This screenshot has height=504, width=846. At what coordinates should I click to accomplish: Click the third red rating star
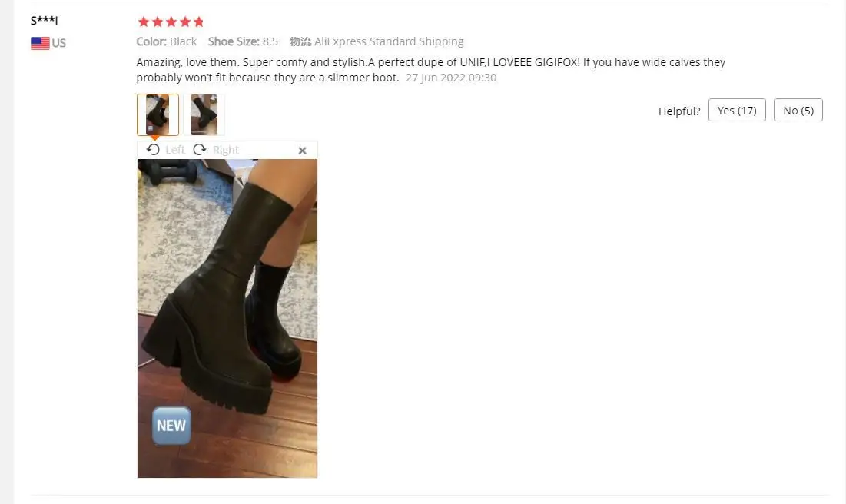(x=171, y=22)
